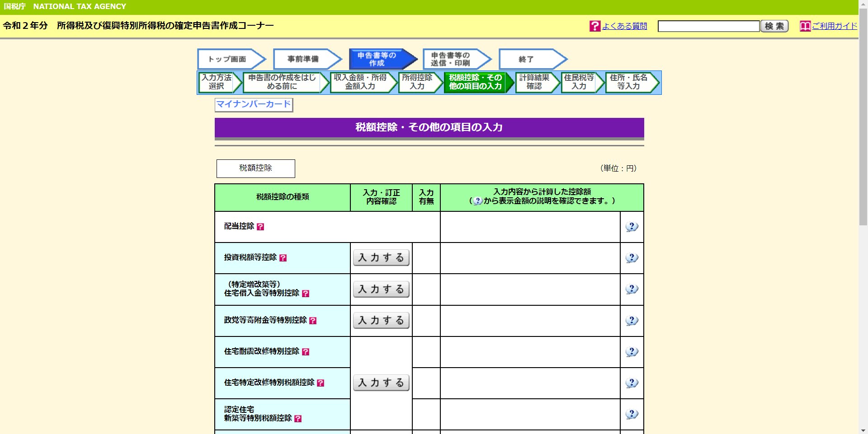Select the 住所・氏名等入力 sub-step
The height and width of the screenshot is (434, 868).
(x=632, y=82)
